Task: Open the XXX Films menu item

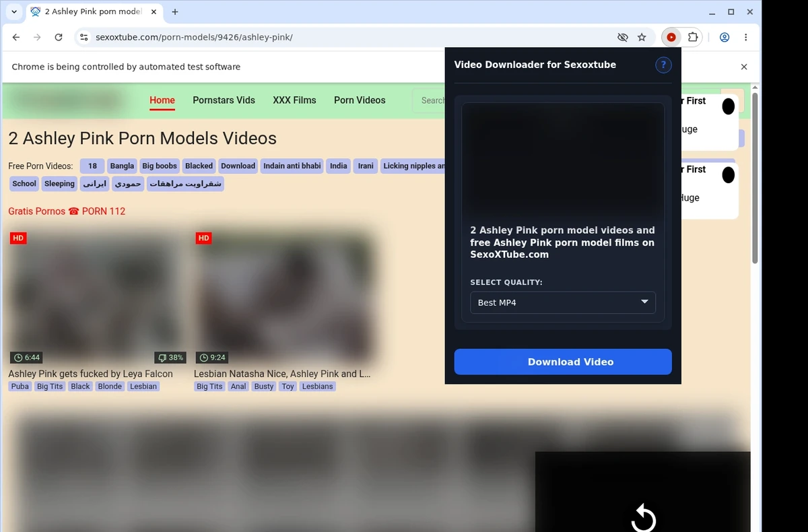Action: pyautogui.click(x=294, y=100)
